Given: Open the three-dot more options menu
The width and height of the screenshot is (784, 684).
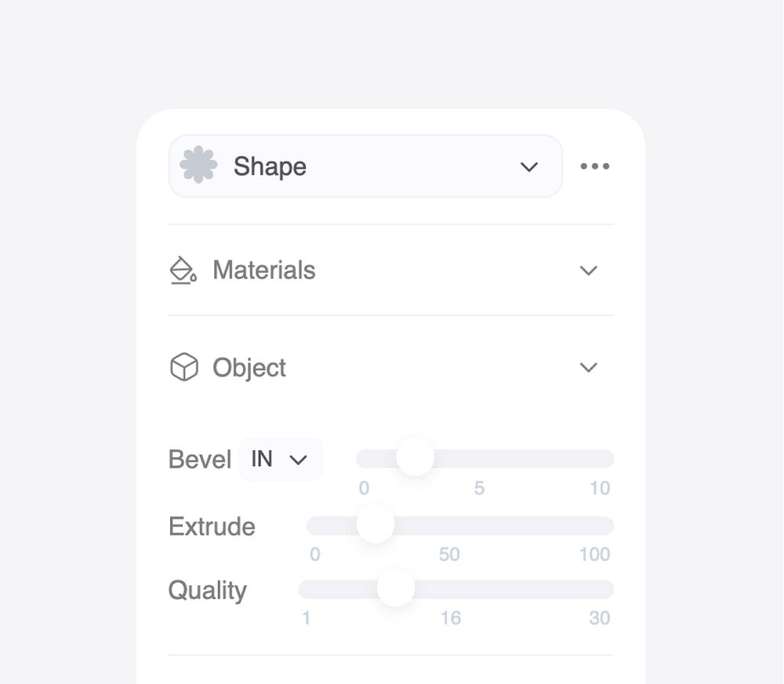Looking at the screenshot, I should click(x=595, y=166).
